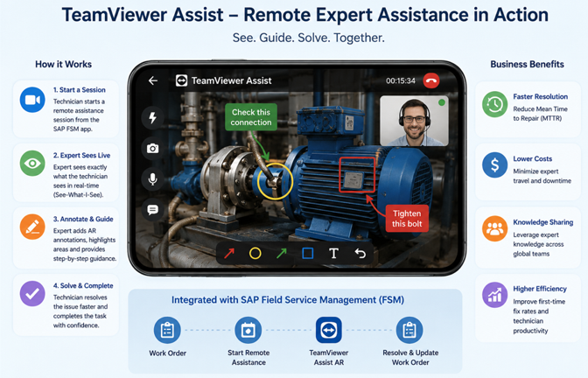This screenshot has width=588, height=378.
Task: Click the Resolve & Update Work Order icon
Action: pyautogui.click(x=409, y=331)
